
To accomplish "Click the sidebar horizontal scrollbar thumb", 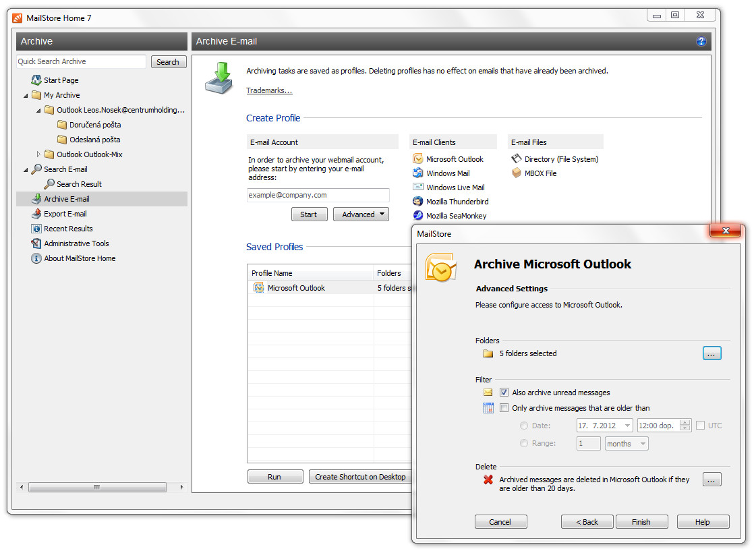I will coord(97,488).
